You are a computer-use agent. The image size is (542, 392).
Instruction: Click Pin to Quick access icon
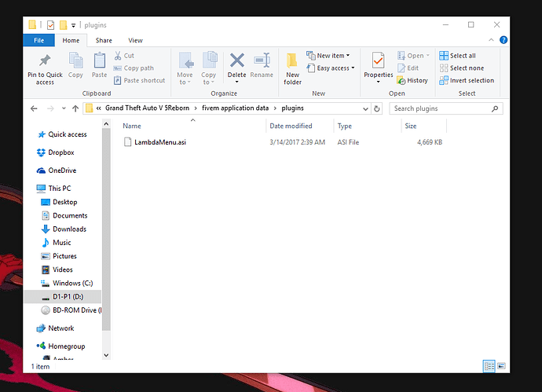coord(45,63)
